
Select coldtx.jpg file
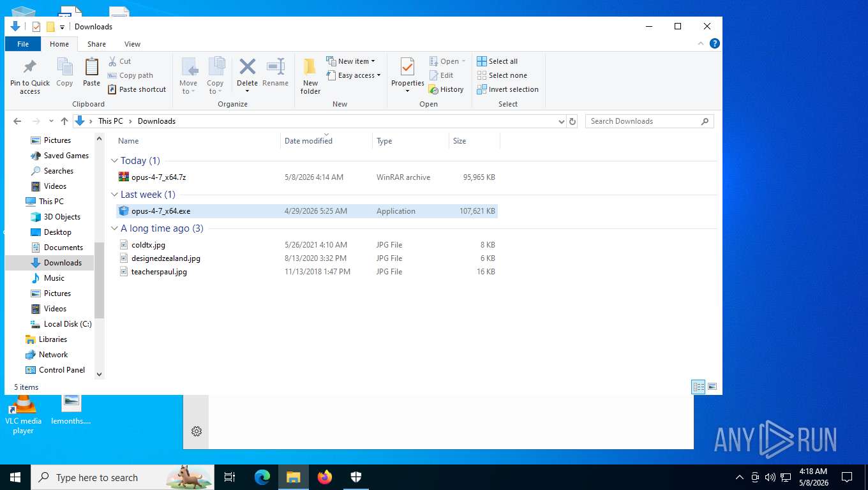pyautogui.click(x=307, y=245)
